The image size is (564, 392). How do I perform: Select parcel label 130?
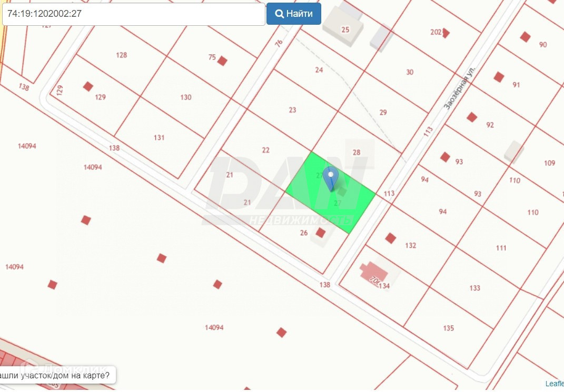[x=186, y=97]
